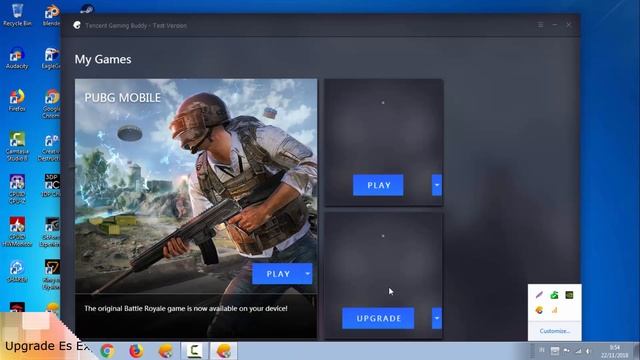Click the Battle Royale description text
The image size is (640, 360).
point(186,309)
